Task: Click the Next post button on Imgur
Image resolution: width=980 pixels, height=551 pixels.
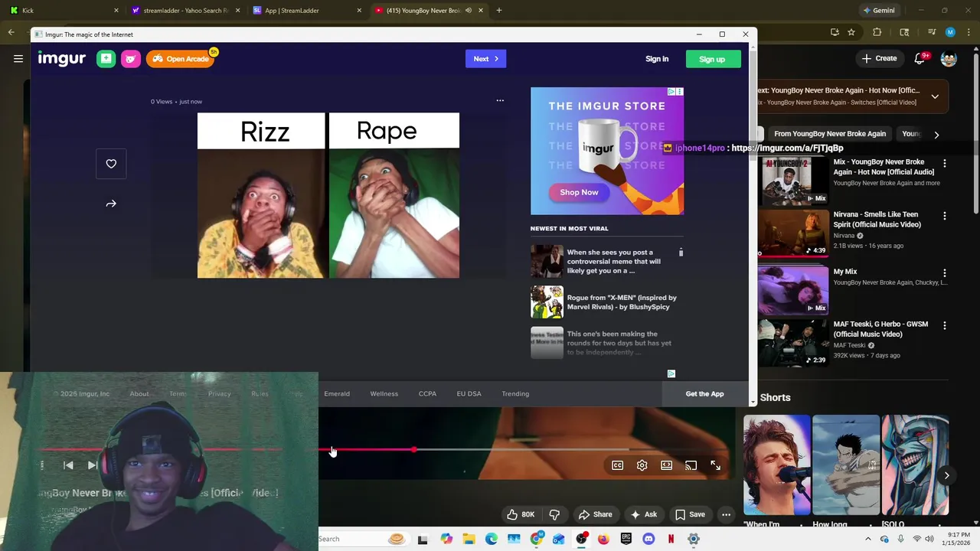Action: 485,59
